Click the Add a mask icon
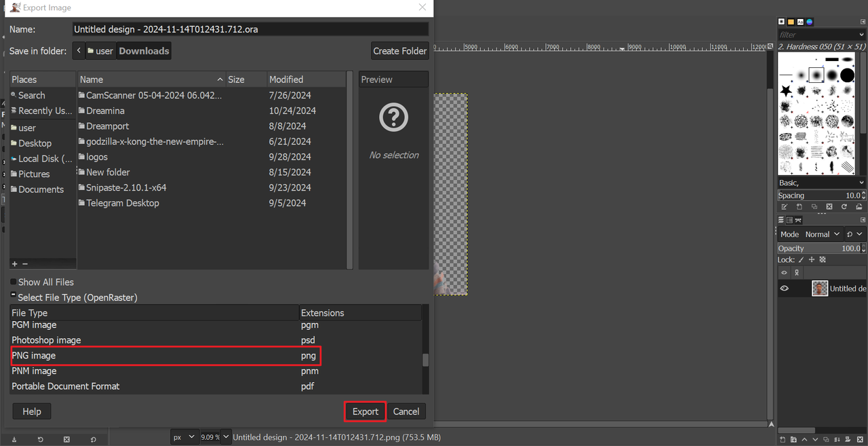 coord(848,440)
